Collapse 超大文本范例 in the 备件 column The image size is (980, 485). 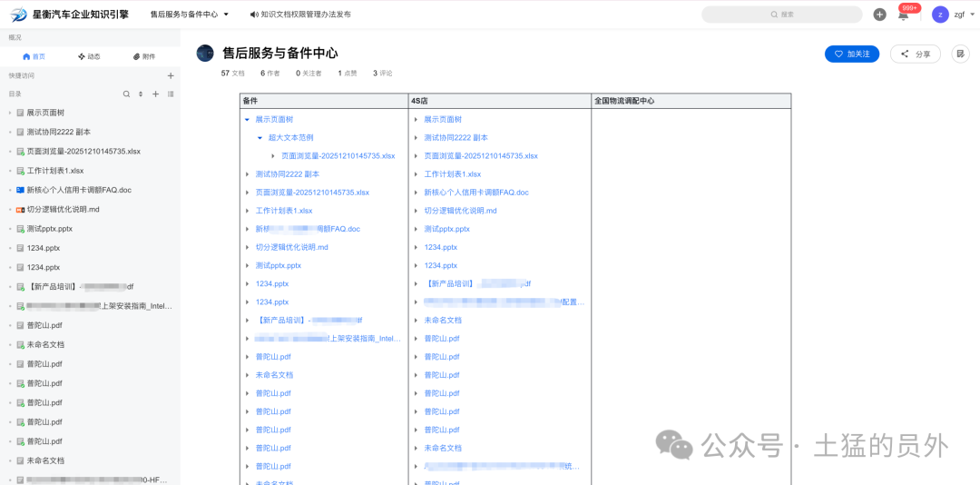point(260,138)
